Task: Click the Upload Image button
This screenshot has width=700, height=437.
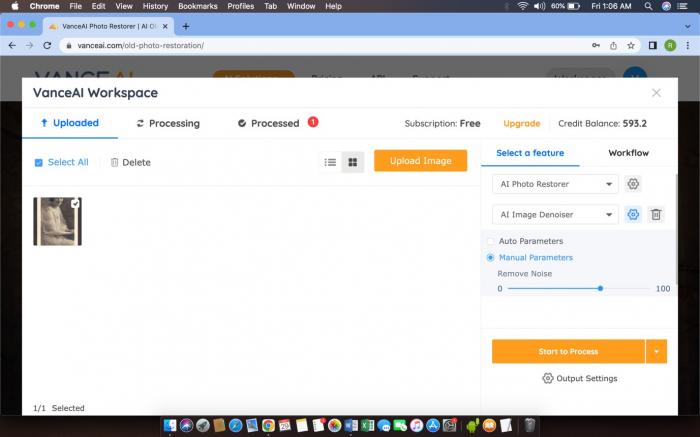Action: pyautogui.click(x=421, y=161)
